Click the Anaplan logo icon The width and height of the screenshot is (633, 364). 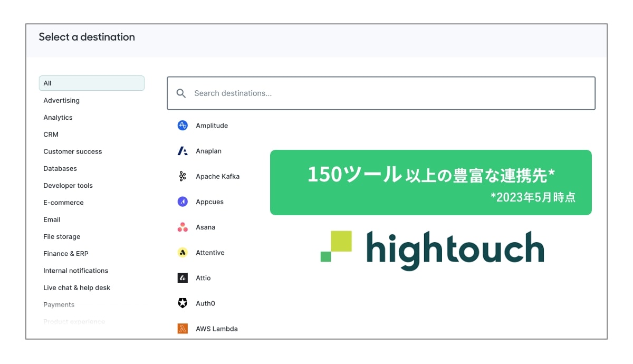pos(183,151)
